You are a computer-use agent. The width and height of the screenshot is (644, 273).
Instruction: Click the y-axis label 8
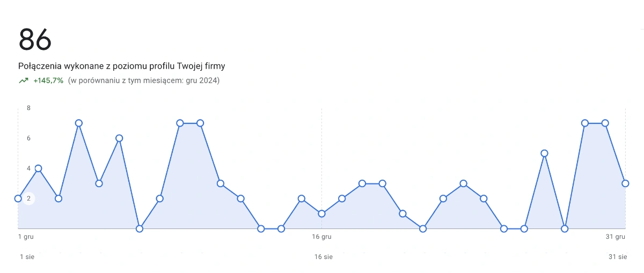coord(29,108)
